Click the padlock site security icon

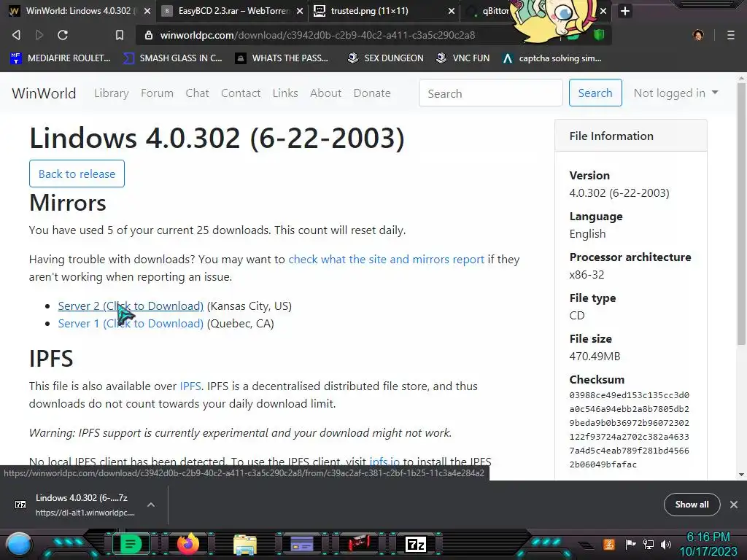pos(149,35)
